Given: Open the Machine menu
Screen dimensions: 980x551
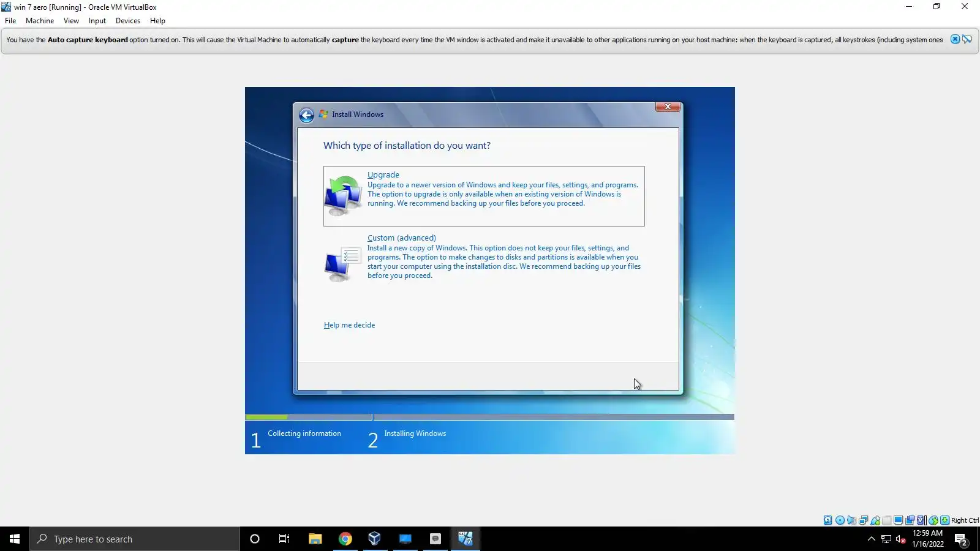Looking at the screenshot, I should click(x=40, y=21).
